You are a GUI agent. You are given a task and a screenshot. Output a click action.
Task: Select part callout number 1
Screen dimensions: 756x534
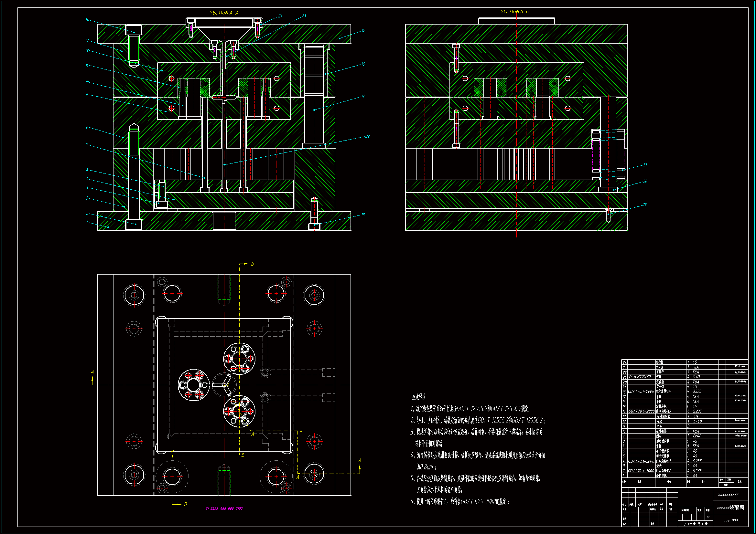(x=87, y=222)
